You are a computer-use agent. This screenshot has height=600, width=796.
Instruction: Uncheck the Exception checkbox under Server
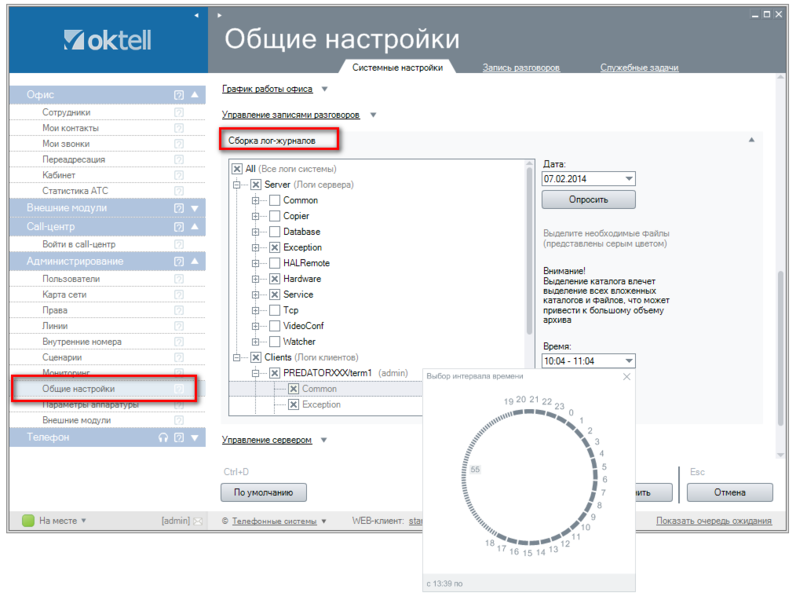[x=275, y=247]
